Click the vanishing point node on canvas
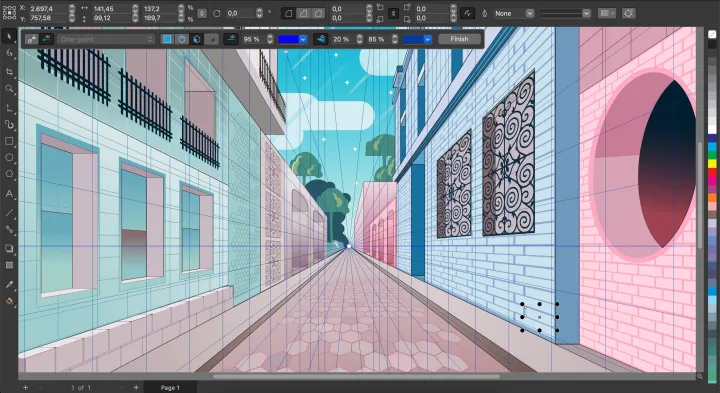 point(349,247)
